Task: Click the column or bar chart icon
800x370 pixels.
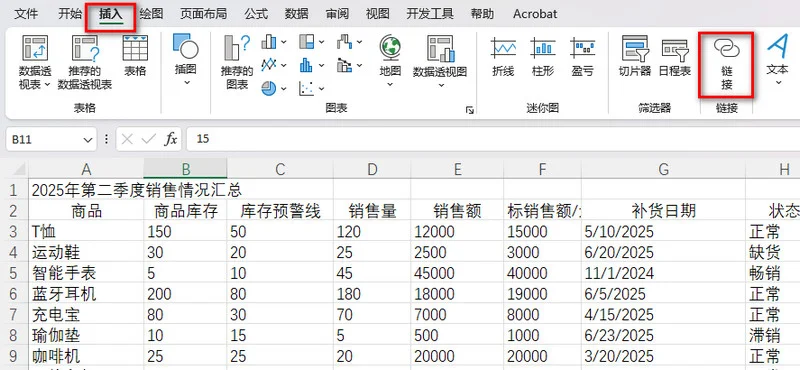Action: [x=269, y=42]
